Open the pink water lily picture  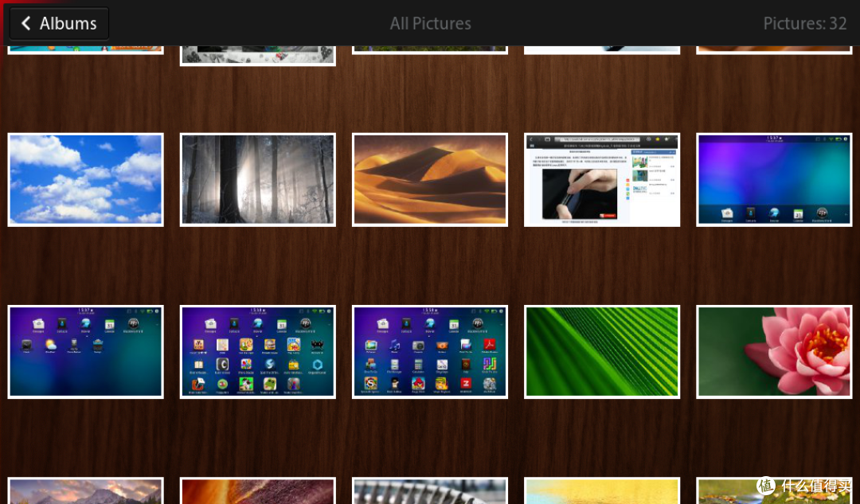pos(775,352)
